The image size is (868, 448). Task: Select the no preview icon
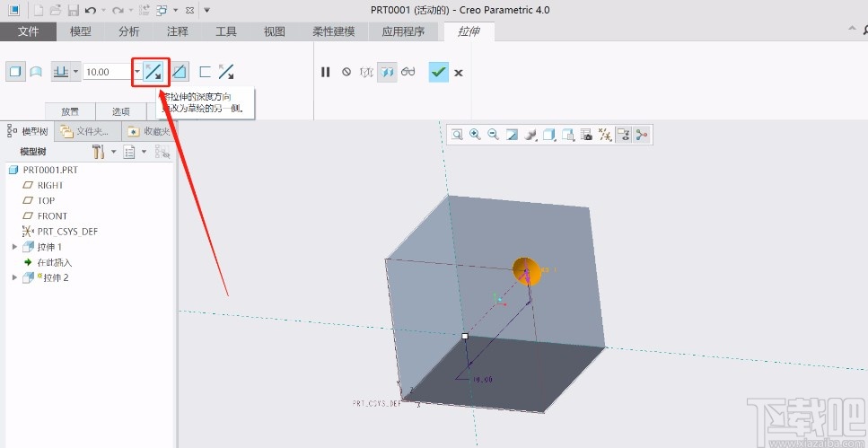[x=346, y=72]
